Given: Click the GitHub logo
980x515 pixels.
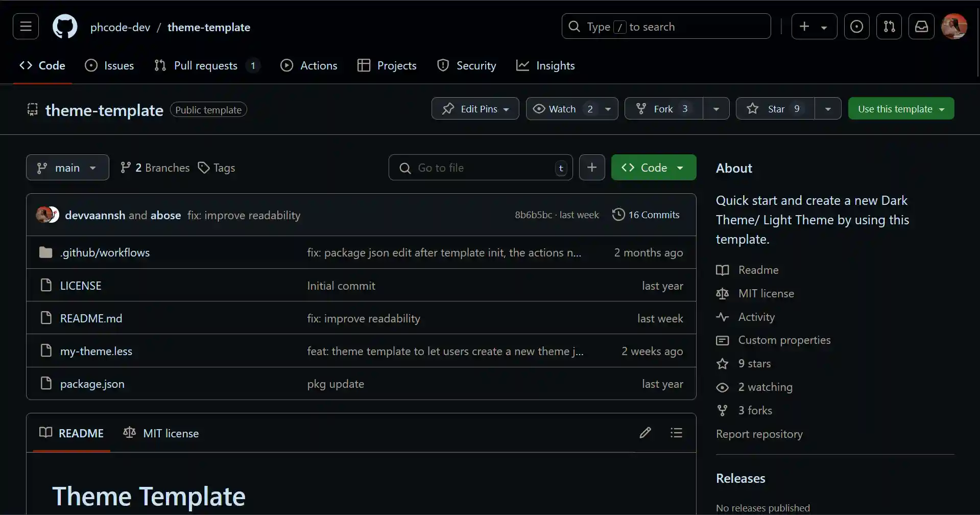Looking at the screenshot, I should 65,27.
